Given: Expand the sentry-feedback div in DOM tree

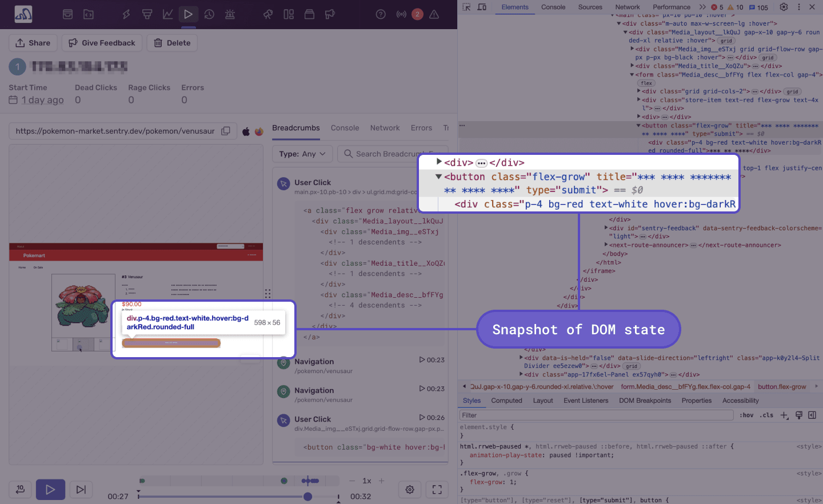Looking at the screenshot, I should 607,227.
